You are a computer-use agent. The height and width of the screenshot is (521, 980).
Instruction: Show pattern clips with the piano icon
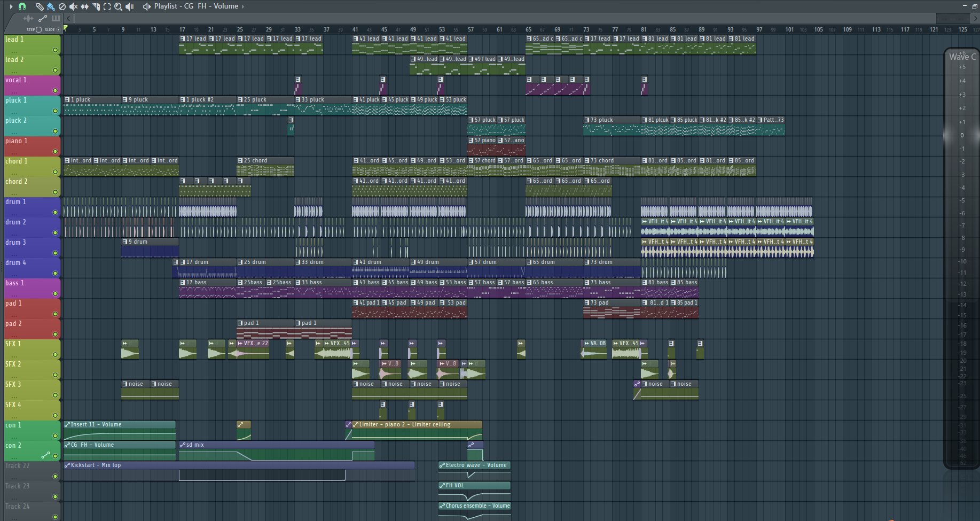(56, 18)
